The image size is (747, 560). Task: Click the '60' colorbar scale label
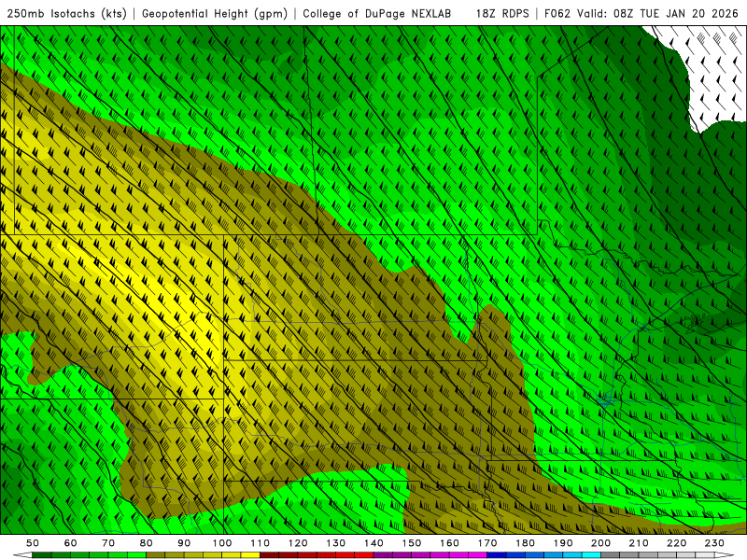point(71,543)
